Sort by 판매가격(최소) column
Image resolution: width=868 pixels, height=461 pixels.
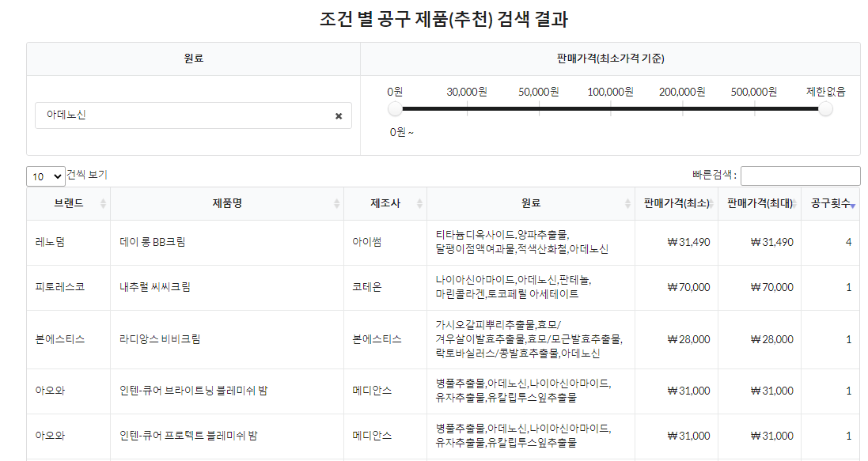pos(677,204)
